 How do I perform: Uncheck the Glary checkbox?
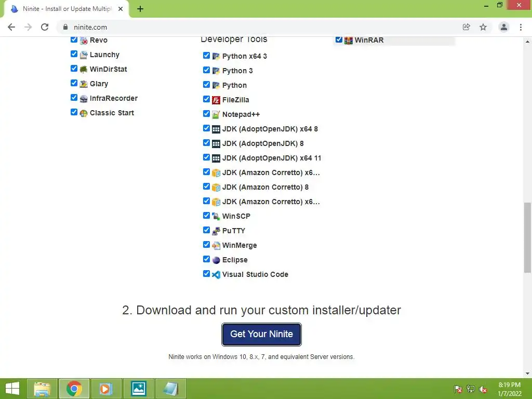pos(74,83)
